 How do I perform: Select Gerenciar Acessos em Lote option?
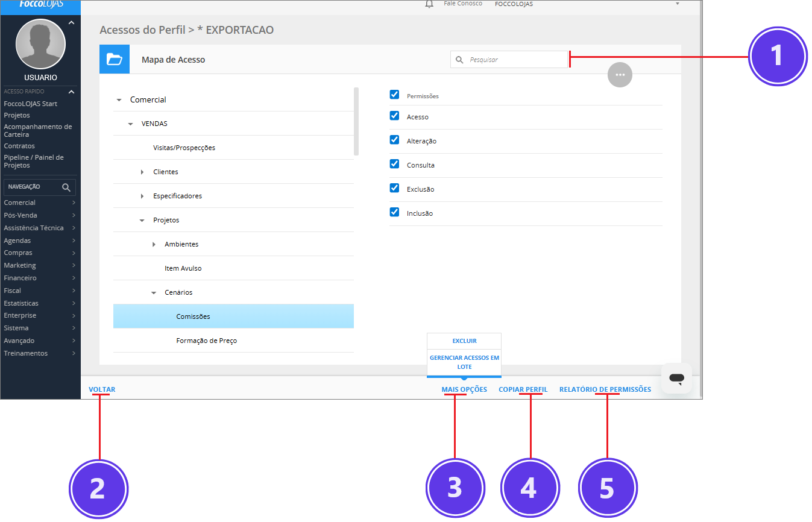point(464,362)
